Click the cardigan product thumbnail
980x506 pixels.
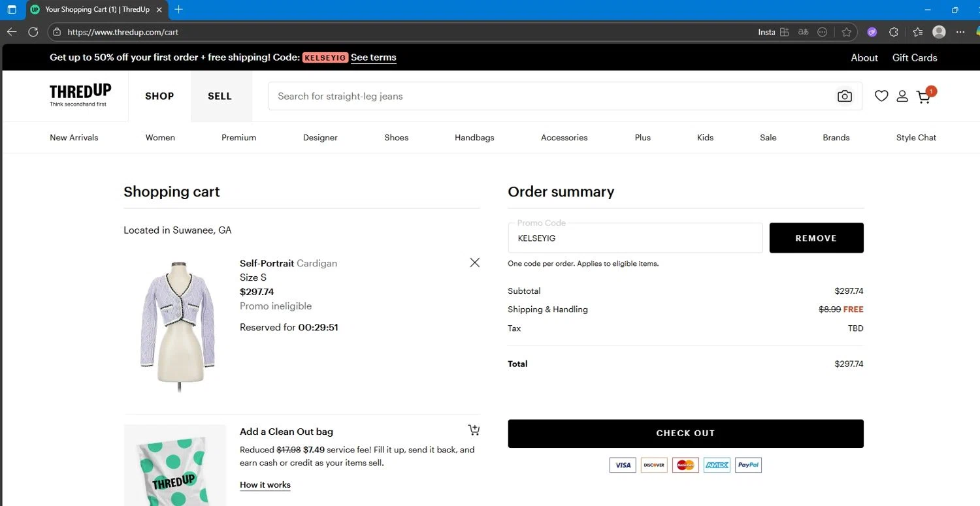[x=177, y=323]
